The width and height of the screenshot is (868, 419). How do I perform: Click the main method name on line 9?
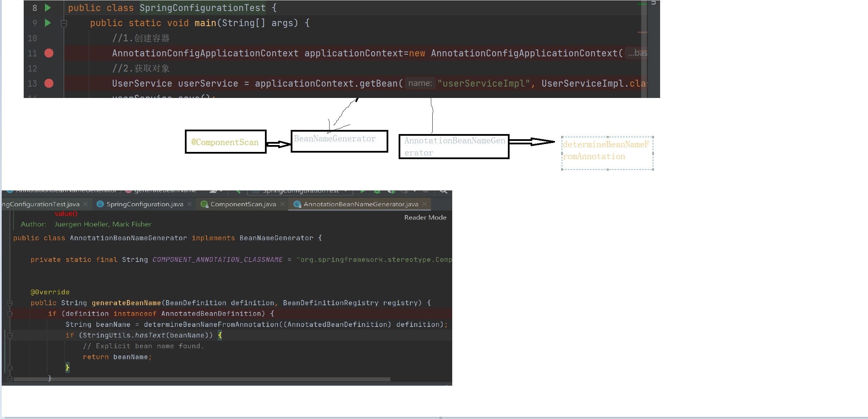[205, 23]
